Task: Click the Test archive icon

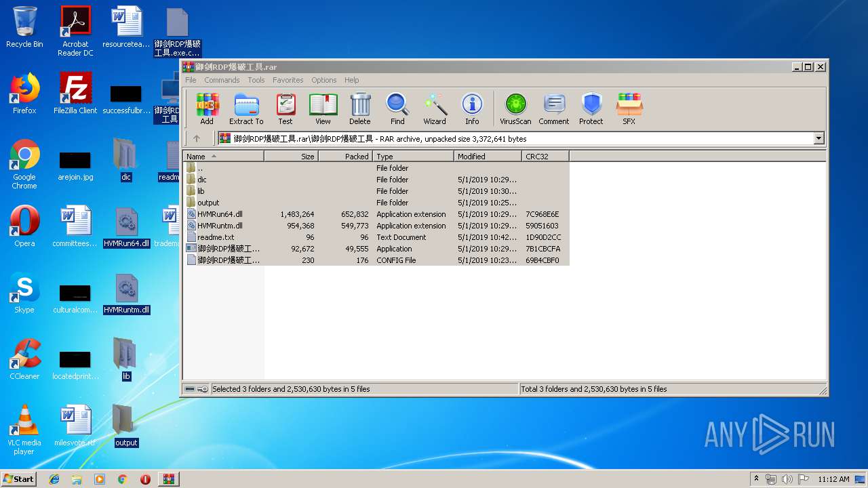Action: click(285, 109)
